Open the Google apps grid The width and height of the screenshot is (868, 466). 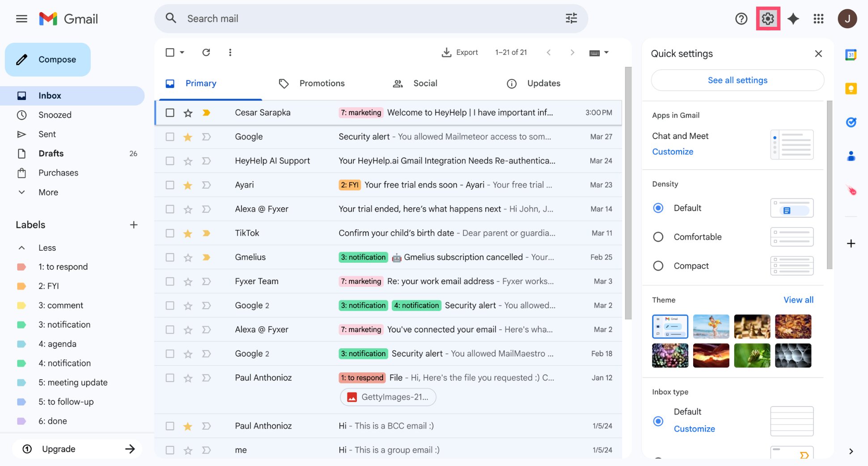818,19
